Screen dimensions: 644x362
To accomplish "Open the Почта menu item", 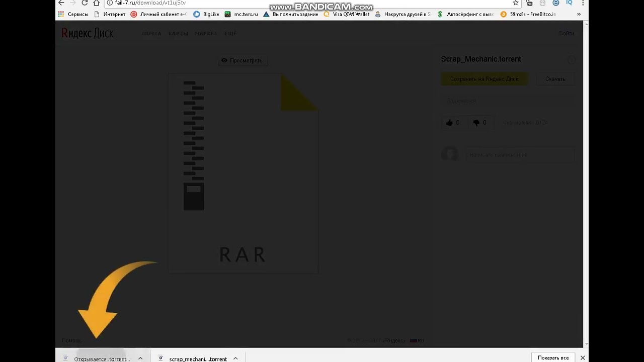I will click(151, 34).
